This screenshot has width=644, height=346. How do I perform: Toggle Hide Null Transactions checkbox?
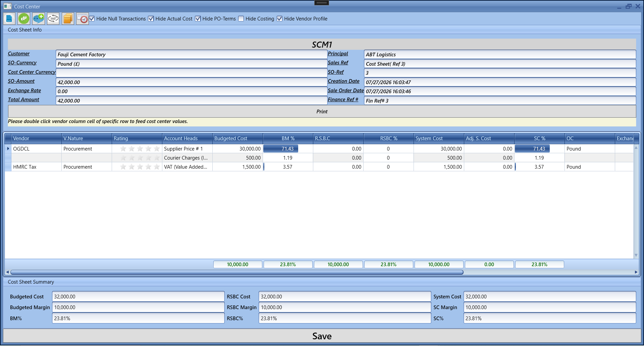point(92,19)
